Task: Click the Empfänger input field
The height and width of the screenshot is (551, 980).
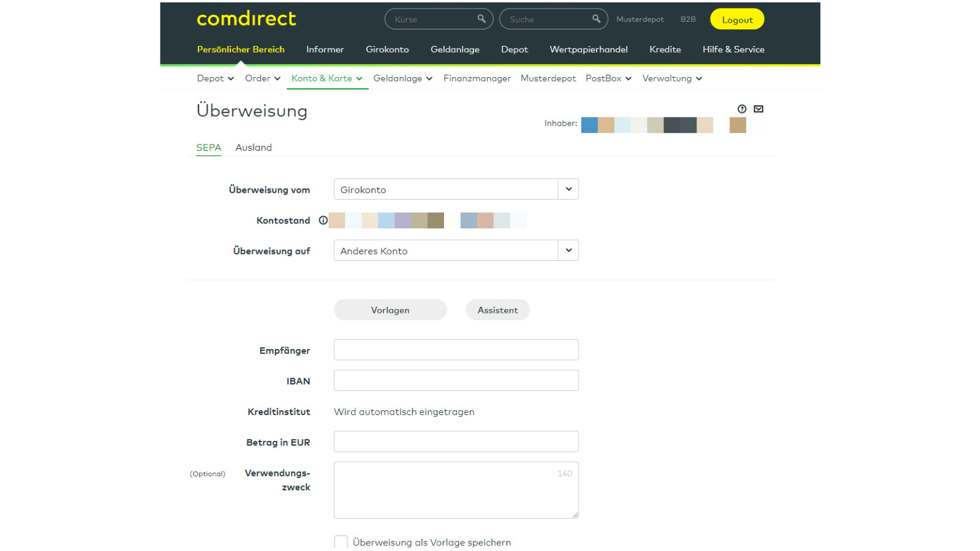Action: pos(456,350)
